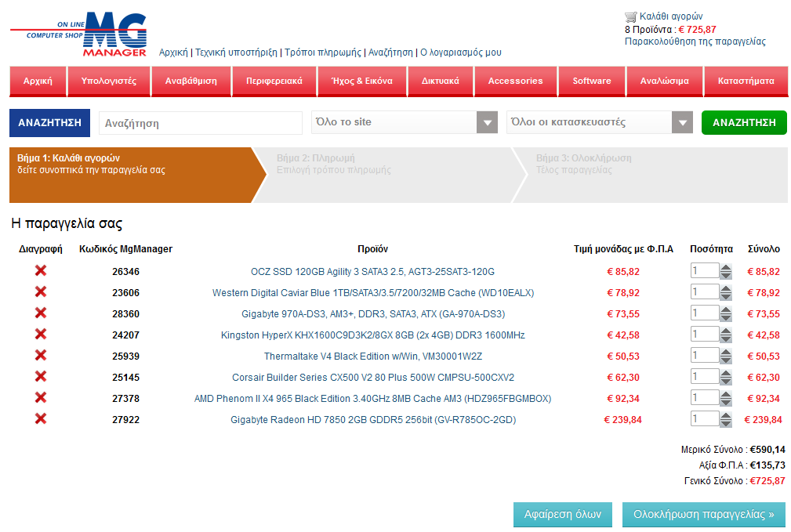Image resolution: width=791 pixels, height=532 pixels.
Task: Open the 'Όλο το site' dropdown
Action: click(x=405, y=122)
